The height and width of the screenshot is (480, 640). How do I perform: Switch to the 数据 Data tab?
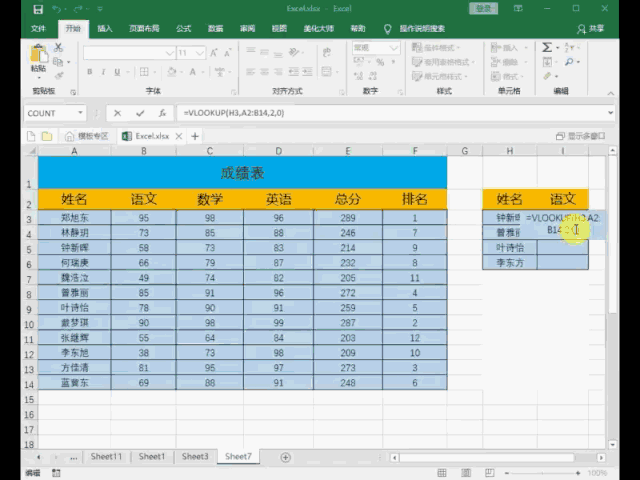point(216,29)
